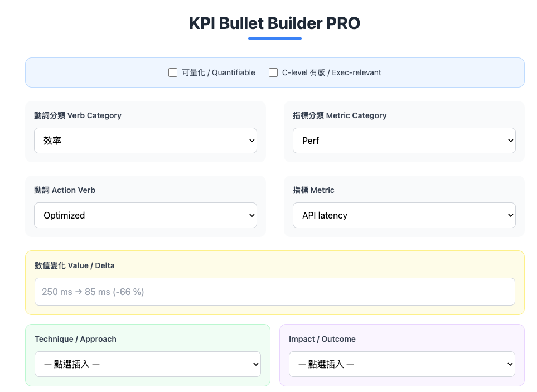537x392 pixels.
Task: Click the 'Technique / Approach' section label
Action: pyautogui.click(x=75, y=339)
